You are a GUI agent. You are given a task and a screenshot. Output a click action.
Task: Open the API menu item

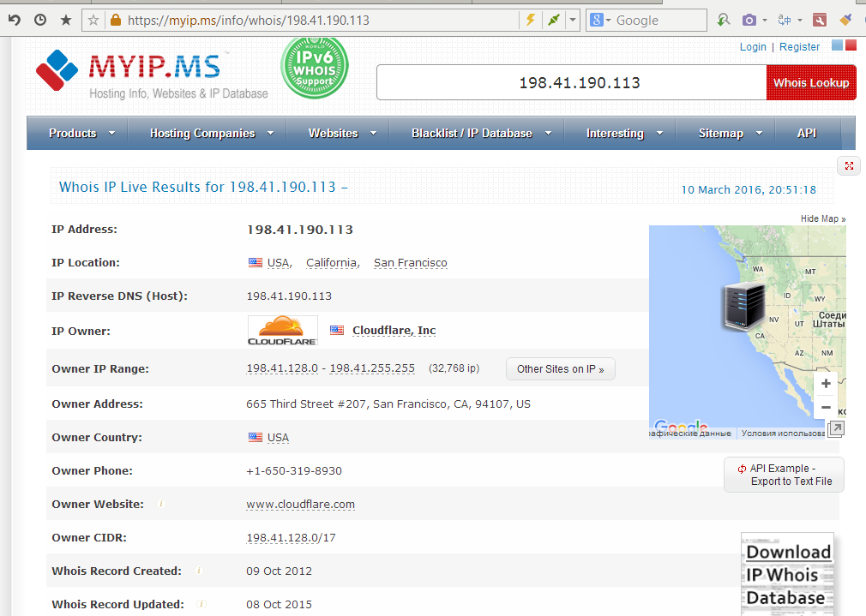[806, 133]
